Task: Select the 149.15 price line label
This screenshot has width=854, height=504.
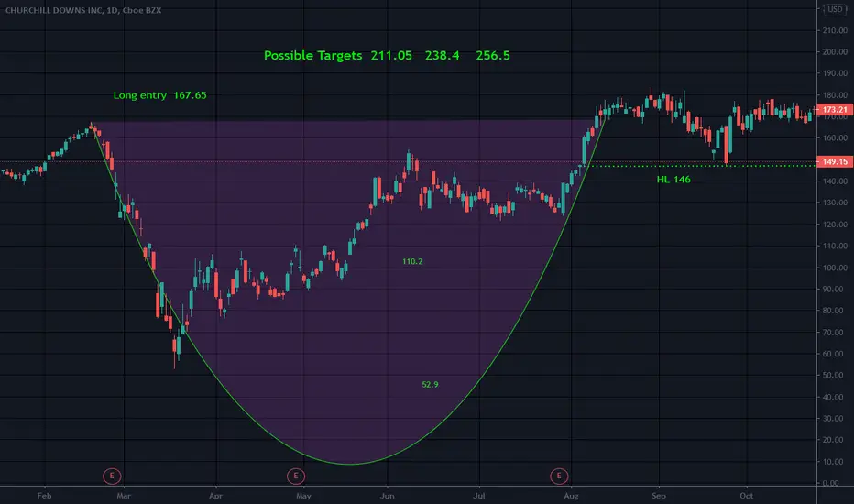Action: 835,162
